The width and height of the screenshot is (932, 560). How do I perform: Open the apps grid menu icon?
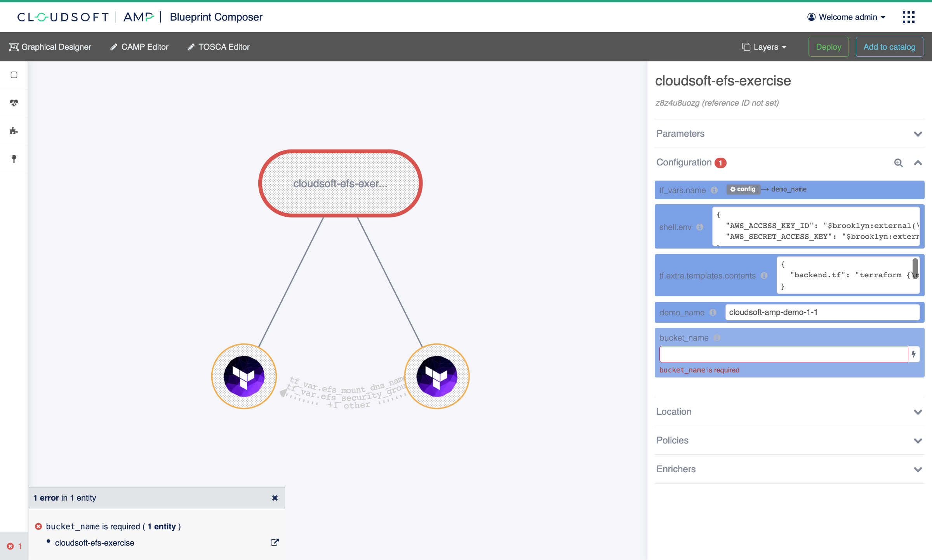pos(908,17)
